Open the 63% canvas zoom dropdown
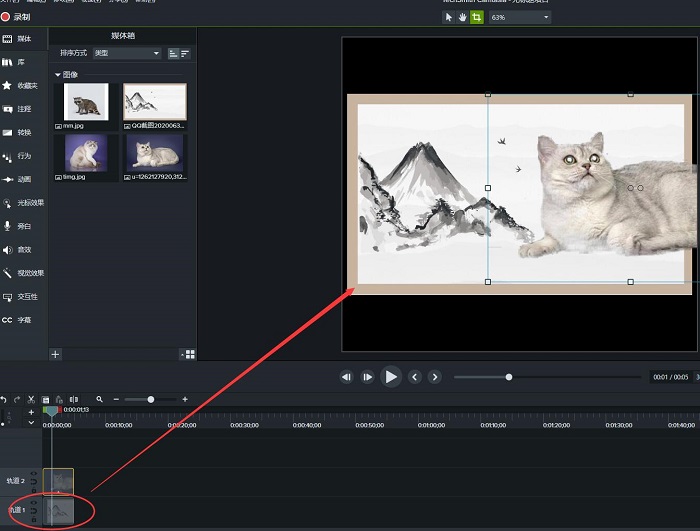 click(520, 17)
